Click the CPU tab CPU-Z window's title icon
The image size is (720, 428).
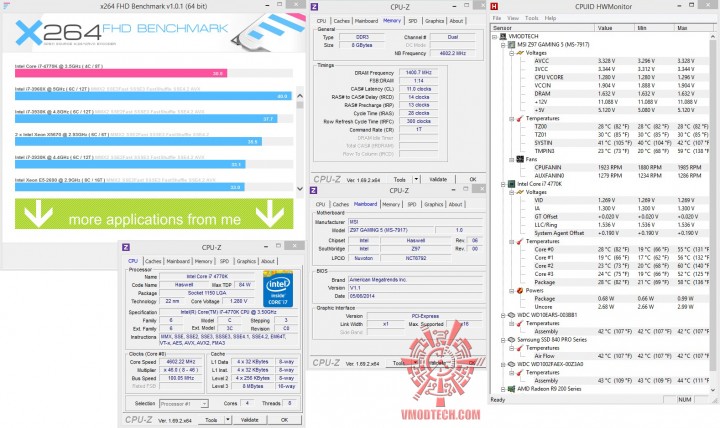click(x=126, y=247)
